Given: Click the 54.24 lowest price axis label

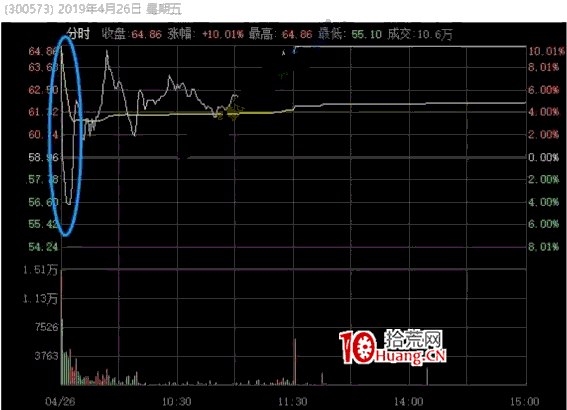Looking at the screenshot, I should (43, 247).
